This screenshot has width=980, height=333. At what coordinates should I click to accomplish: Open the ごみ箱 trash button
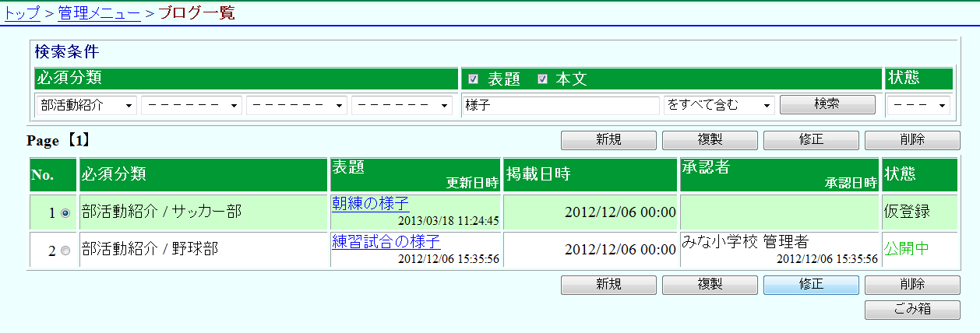pyautogui.click(x=912, y=310)
